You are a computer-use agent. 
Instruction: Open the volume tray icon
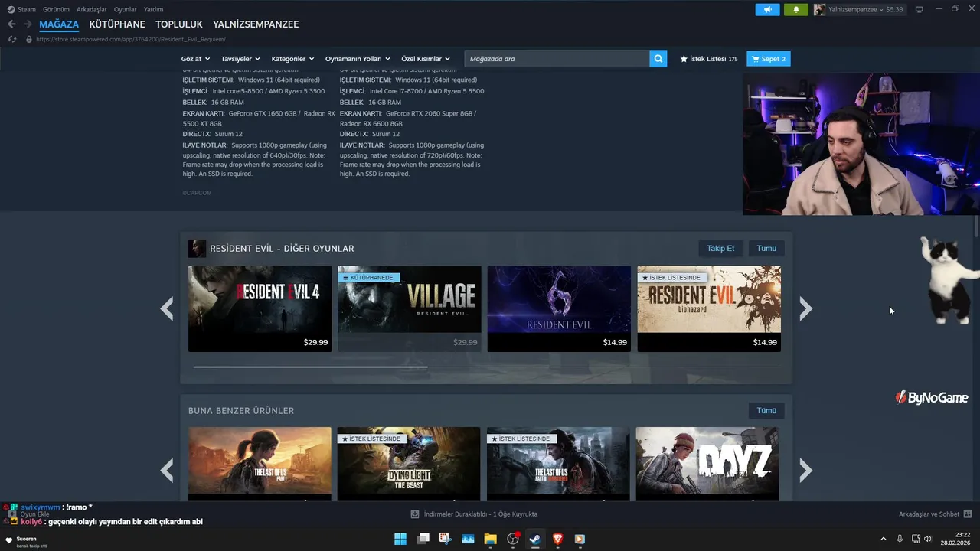[928, 539]
